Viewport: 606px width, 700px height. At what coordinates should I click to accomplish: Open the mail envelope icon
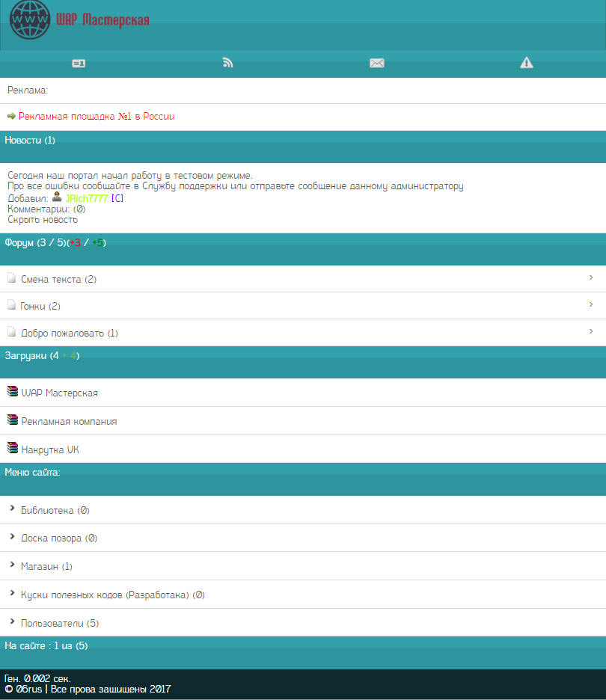point(377,64)
